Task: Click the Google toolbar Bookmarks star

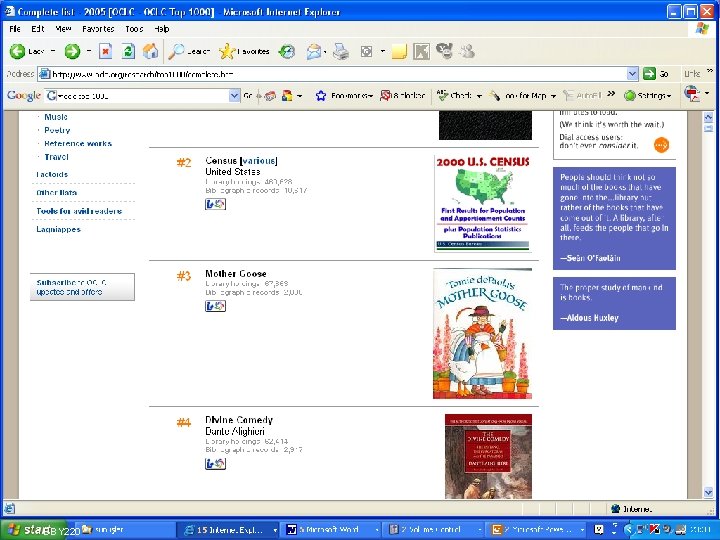Action: (x=321, y=96)
